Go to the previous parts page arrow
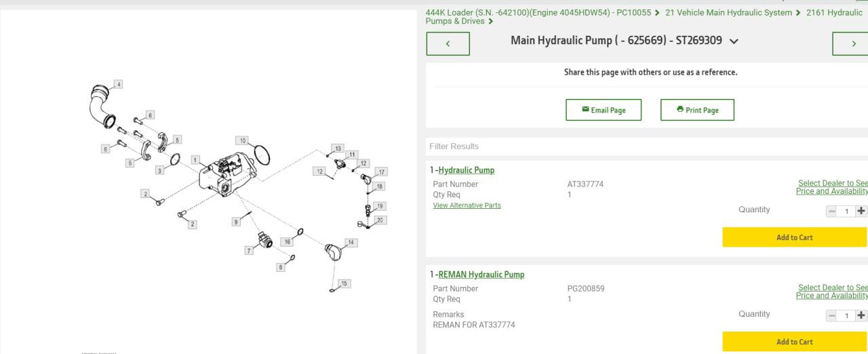This screenshot has height=354, width=868. click(448, 43)
